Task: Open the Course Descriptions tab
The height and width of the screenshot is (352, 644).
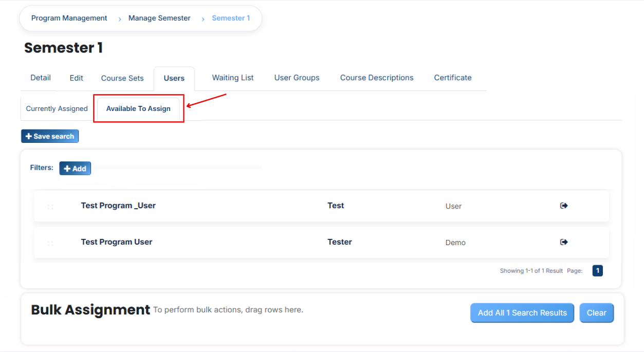Action: coord(377,78)
